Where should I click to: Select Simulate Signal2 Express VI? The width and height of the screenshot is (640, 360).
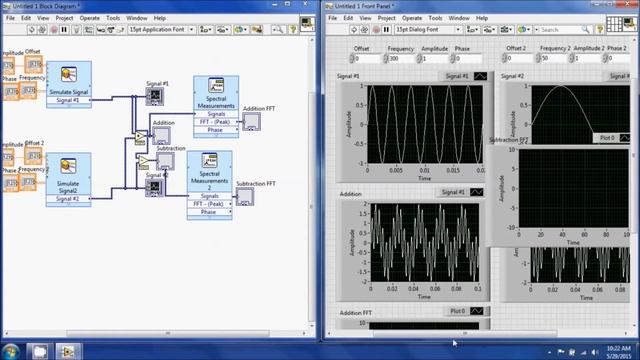(x=68, y=180)
